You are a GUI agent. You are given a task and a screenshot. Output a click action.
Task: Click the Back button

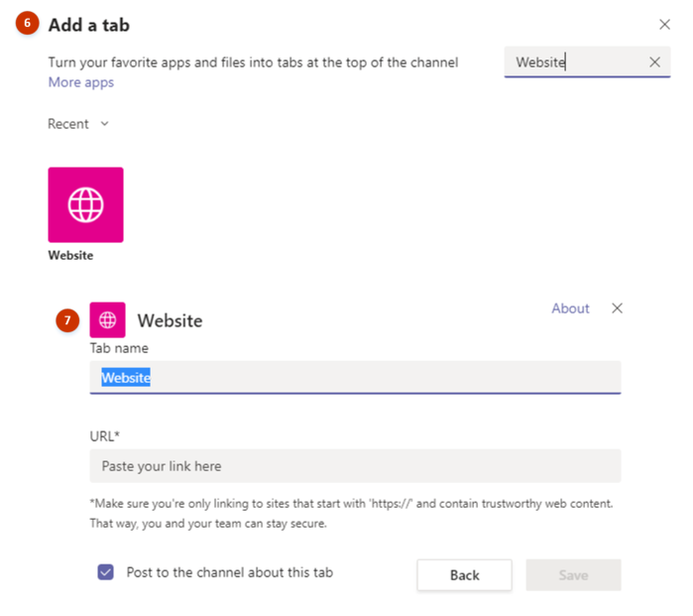(x=465, y=575)
